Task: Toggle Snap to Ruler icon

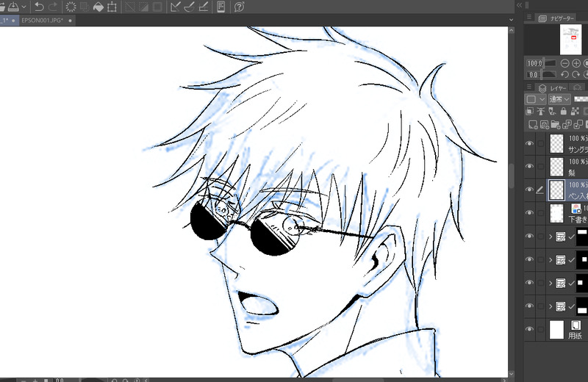Action: (175, 7)
